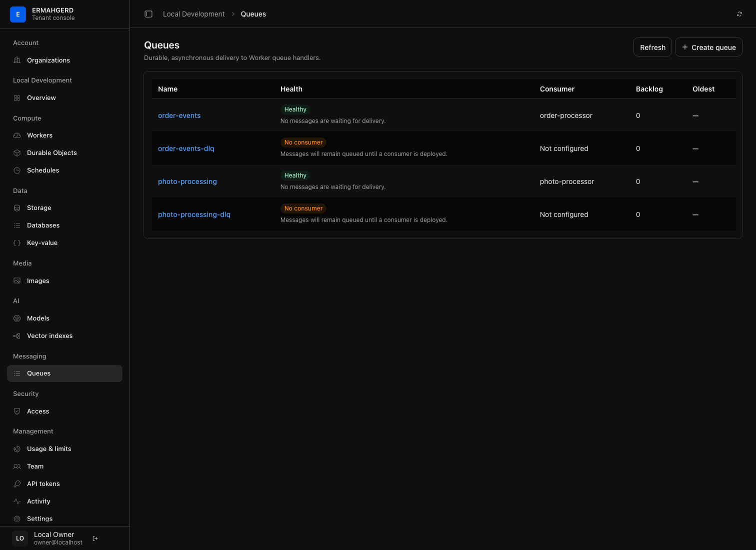The width and height of the screenshot is (756, 550).
Task: Open Databases in the sidebar
Action: (x=64, y=225)
